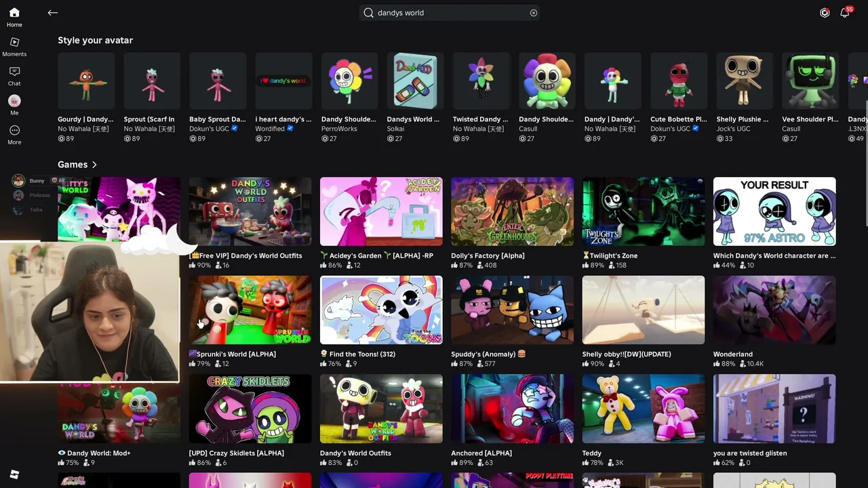Open the Baby Sprout avatar item
The width and height of the screenshot is (868, 488).
click(218, 81)
